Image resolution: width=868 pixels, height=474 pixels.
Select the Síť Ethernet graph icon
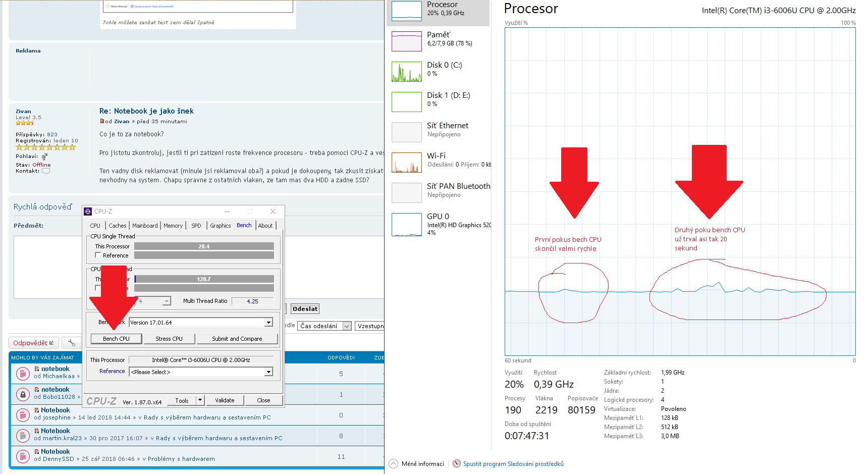(x=407, y=132)
